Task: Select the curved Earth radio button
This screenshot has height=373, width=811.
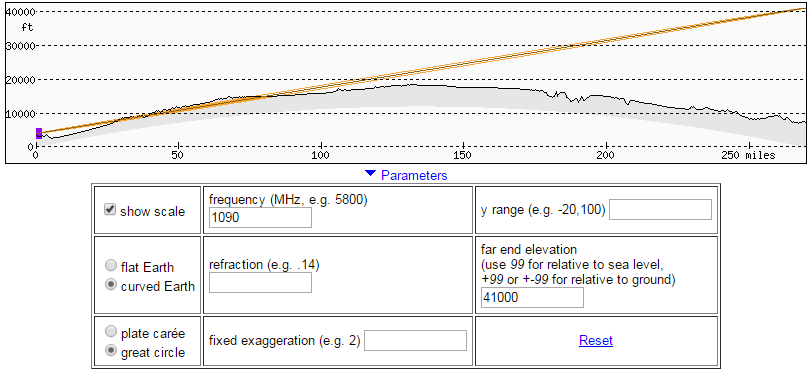Action: pos(111,285)
